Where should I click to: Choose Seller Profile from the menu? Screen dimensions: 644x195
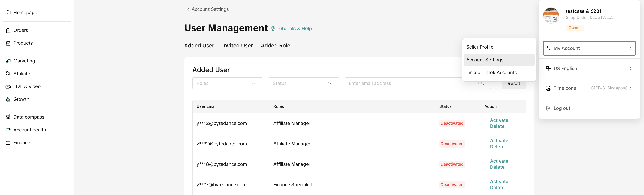point(479,47)
